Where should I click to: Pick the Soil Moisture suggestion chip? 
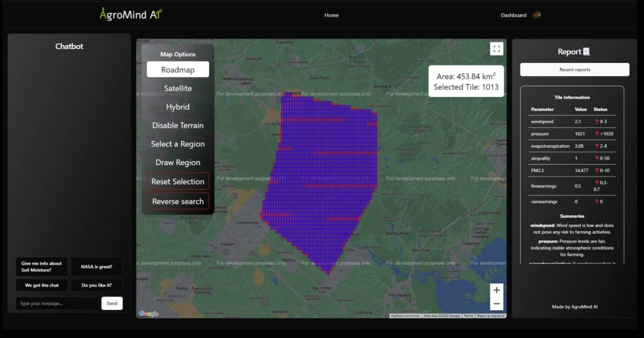42,267
